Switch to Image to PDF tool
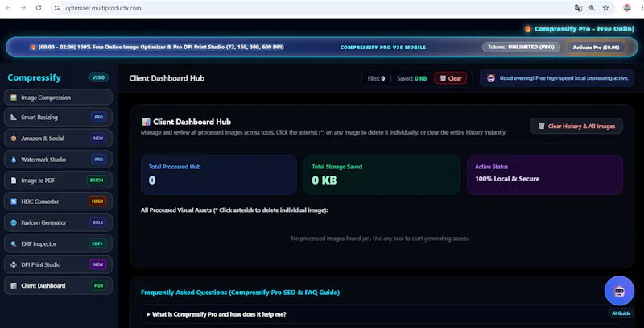The height and width of the screenshot is (328, 644). tap(58, 181)
